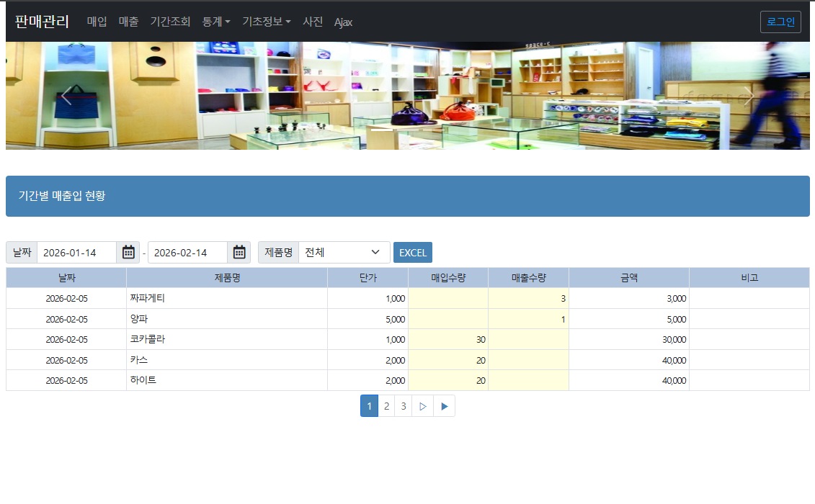This screenshot has width=815, height=504.
Task: Select page 2 in the pagination
Action: [386, 406]
